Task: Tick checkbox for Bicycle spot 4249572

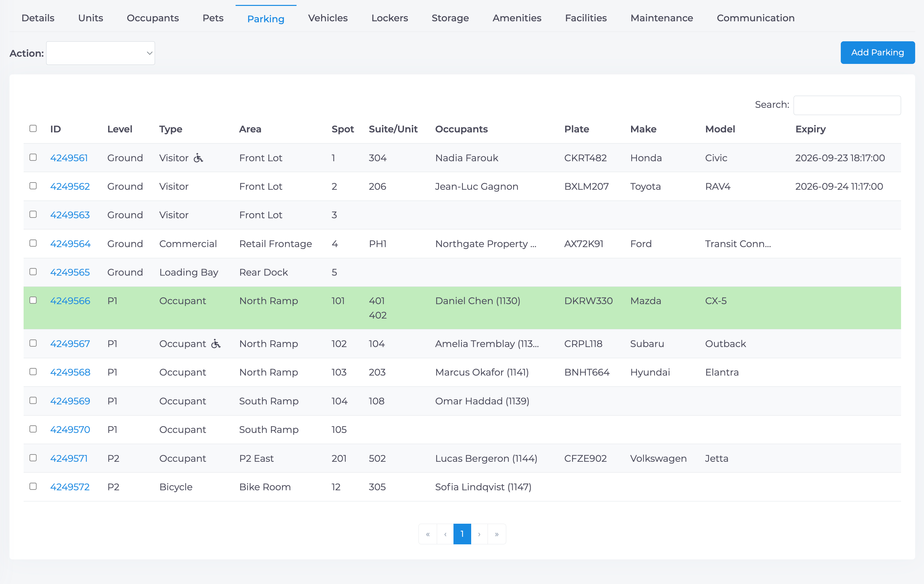Action: pyautogui.click(x=33, y=486)
